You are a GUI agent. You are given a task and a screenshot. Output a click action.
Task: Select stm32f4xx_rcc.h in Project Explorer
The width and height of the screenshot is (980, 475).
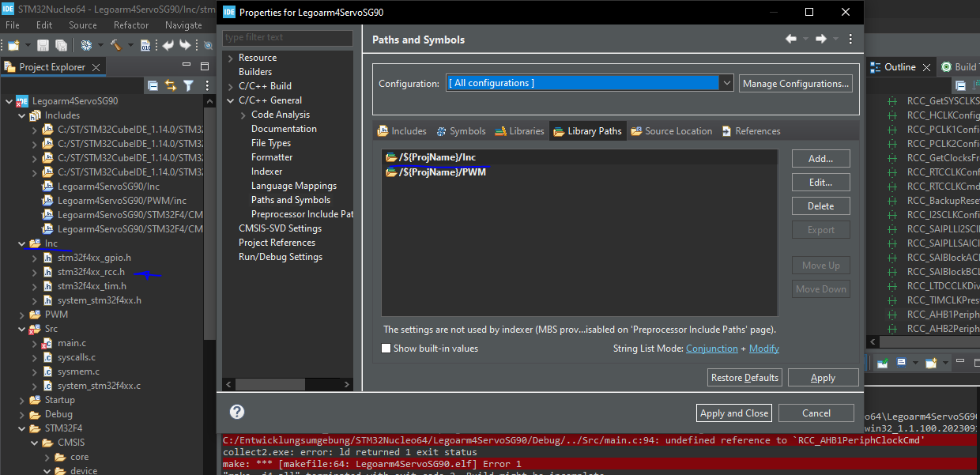click(91, 272)
